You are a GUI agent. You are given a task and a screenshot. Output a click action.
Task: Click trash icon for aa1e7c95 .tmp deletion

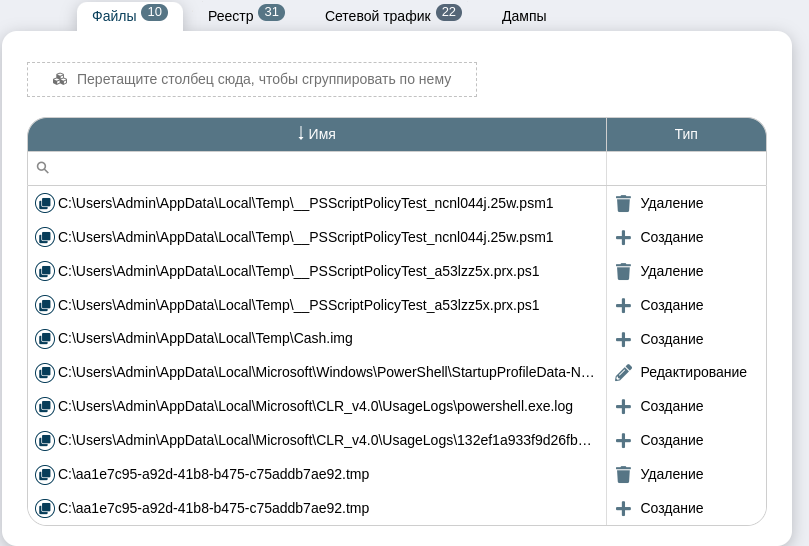tap(623, 474)
